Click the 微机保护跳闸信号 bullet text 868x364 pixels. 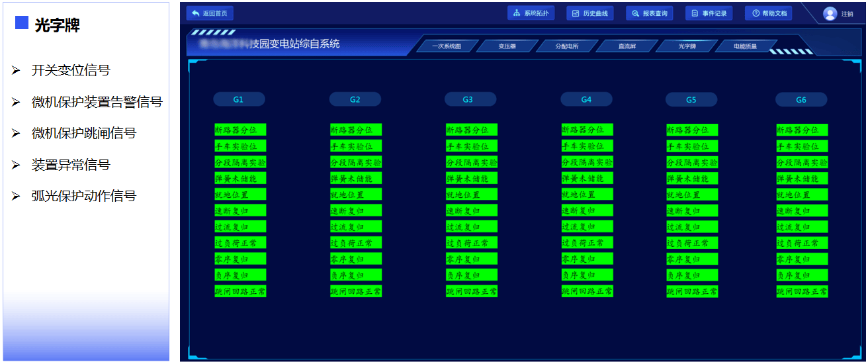point(84,133)
